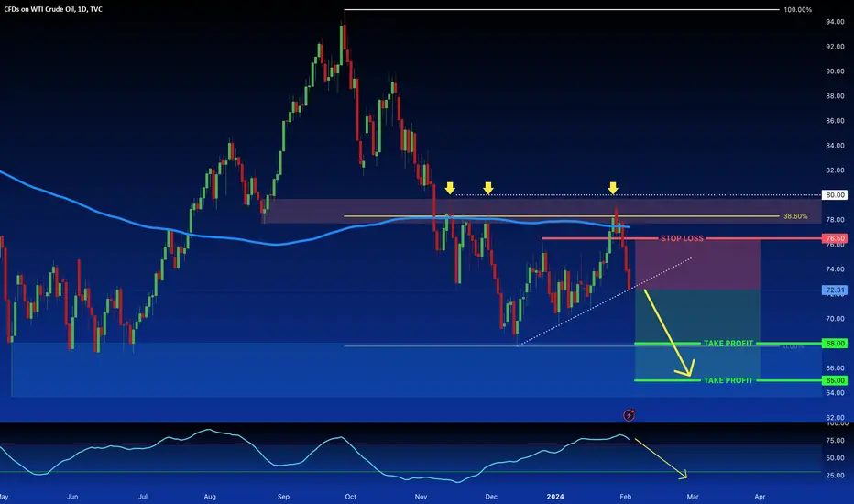Click the Sep label on time axis

click(283, 497)
